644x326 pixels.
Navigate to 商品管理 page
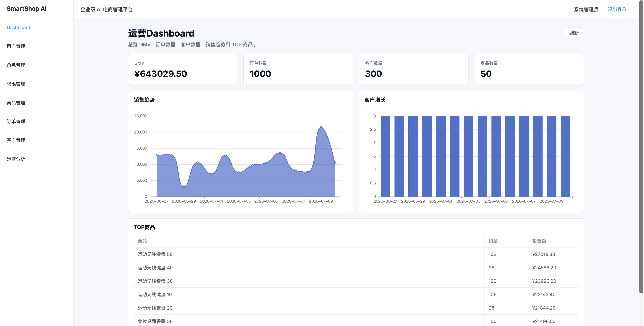coord(16,102)
